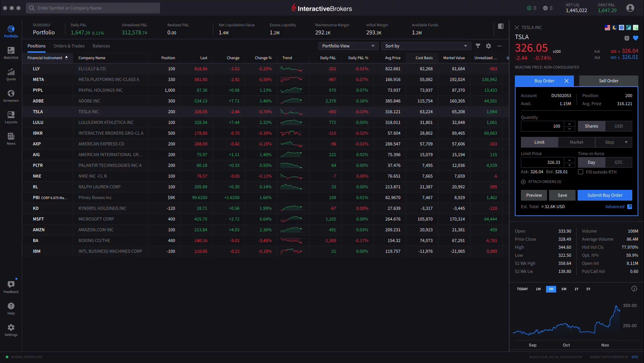
Task: Open the News section in the sidebar
Action: pyautogui.click(x=11, y=138)
